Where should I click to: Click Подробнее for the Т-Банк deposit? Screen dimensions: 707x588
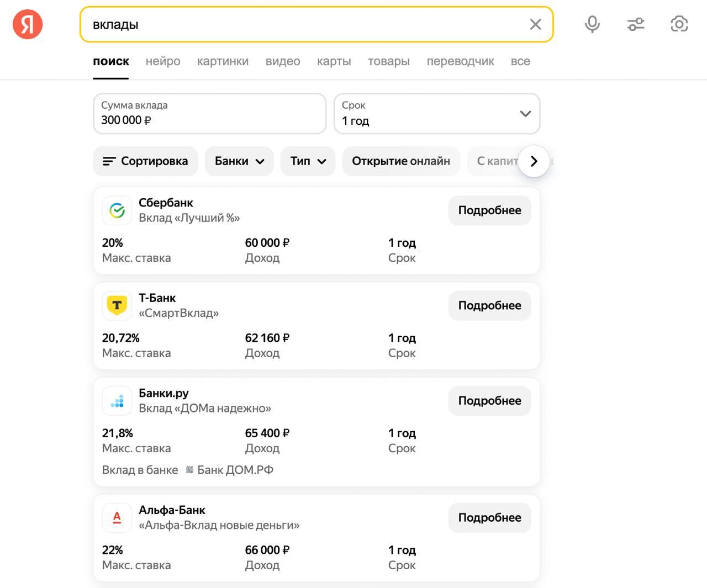point(489,305)
